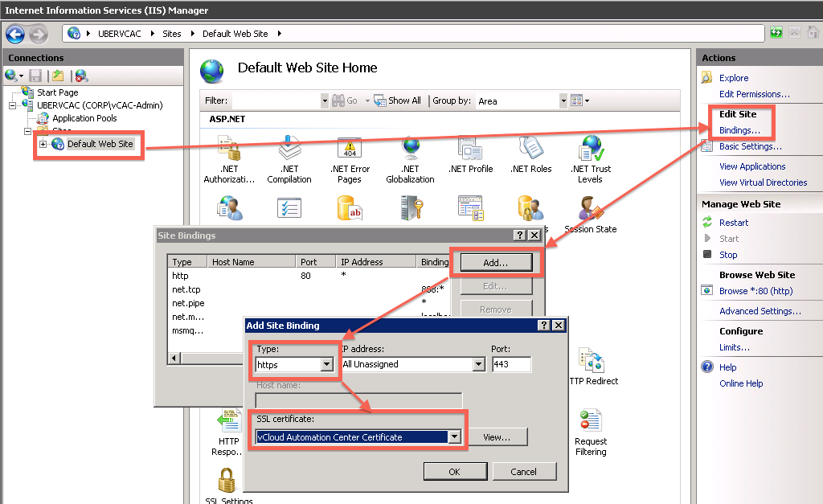Click Browse *:80 (http) link
823x504 pixels.
point(755,291)
